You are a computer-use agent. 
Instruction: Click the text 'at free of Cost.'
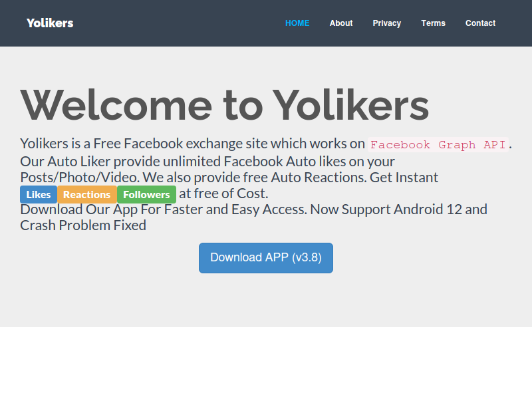click(x=223, y=194)
